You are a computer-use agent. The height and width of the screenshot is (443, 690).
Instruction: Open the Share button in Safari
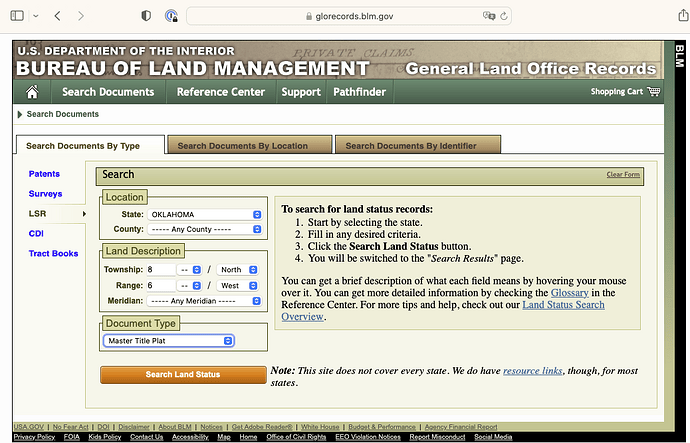point(683,15)
